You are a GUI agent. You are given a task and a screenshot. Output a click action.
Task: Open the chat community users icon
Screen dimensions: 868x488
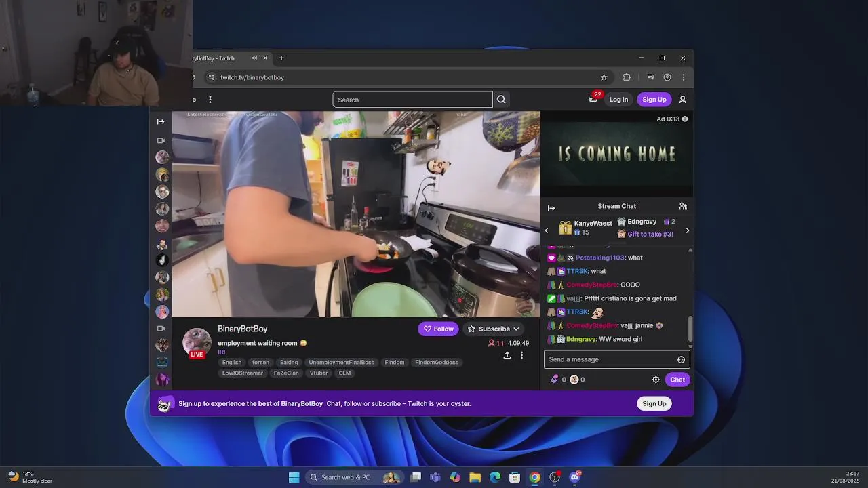click(683, 206)
